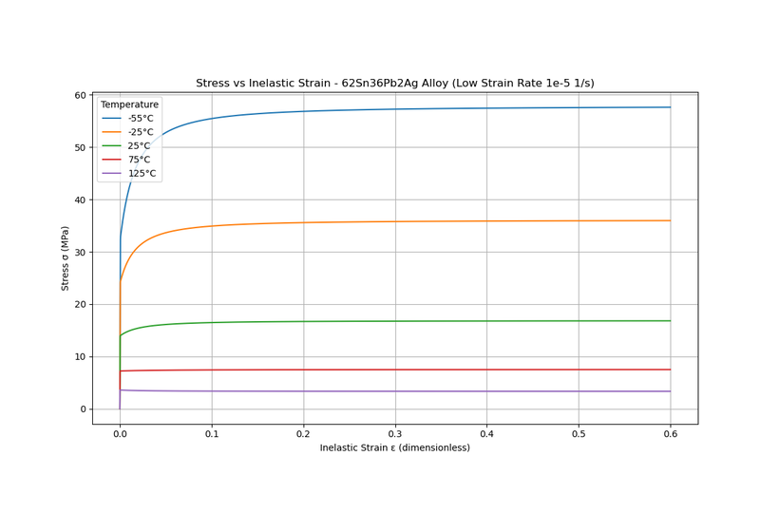Click the x-axis tick label 0.3
Image resolution: width=760 pixels, height=532 pixels.
[395, 434]
